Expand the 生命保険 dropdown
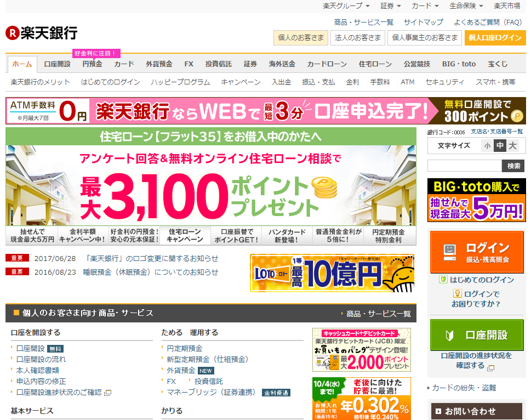 pos(466,6)
